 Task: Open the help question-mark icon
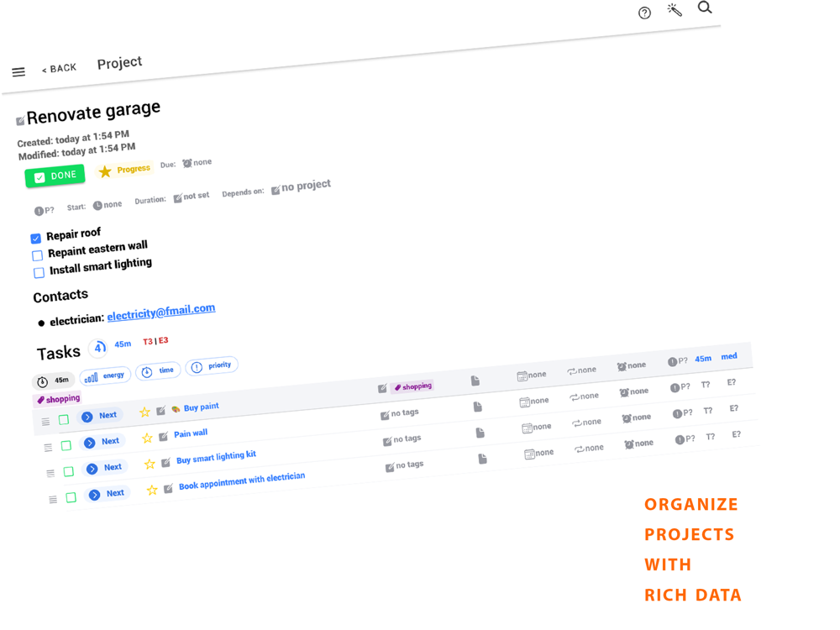coord(644,13)
